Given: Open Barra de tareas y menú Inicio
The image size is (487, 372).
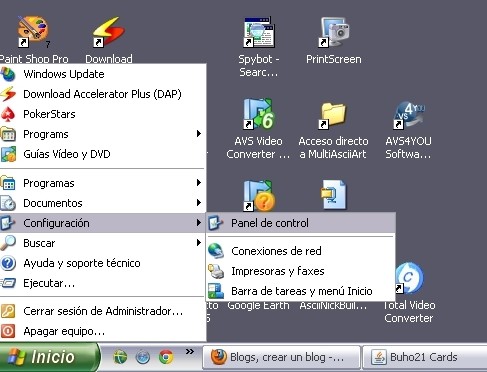Looking at the screenshot, I should 301,291.
